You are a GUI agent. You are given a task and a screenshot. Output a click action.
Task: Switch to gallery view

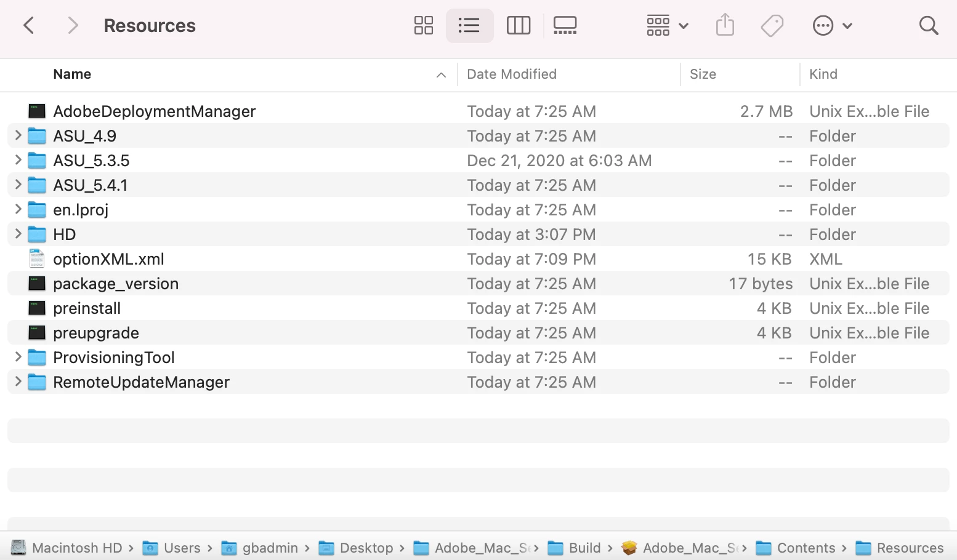[x=565, y=25]
